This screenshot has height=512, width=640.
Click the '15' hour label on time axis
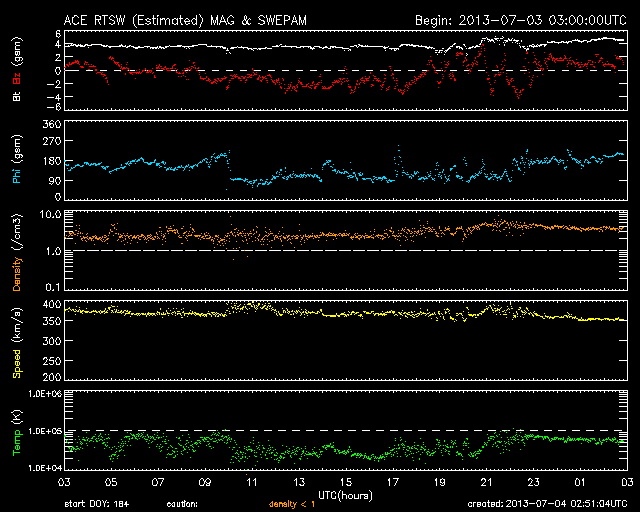(346, 482)
